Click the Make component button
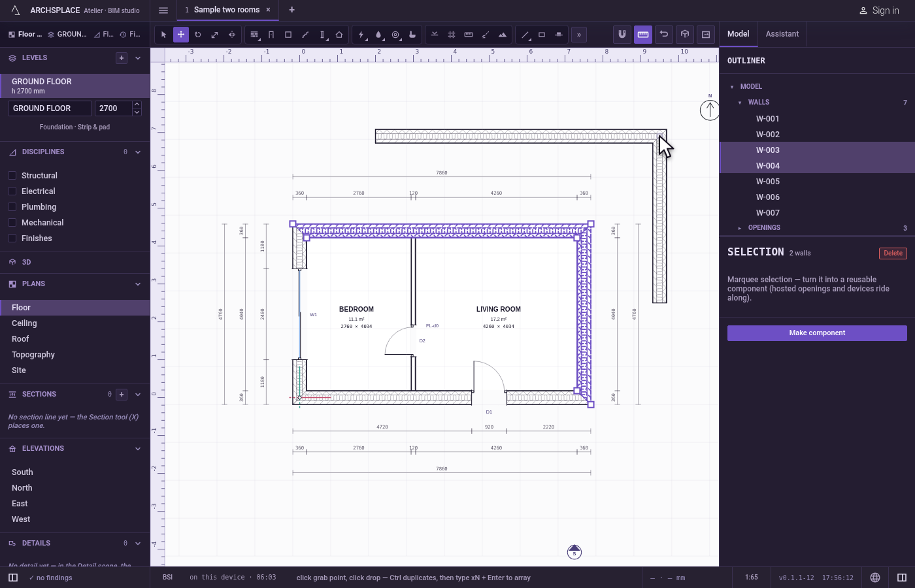Viewport: 915px width, 588px height. point(817,333)
